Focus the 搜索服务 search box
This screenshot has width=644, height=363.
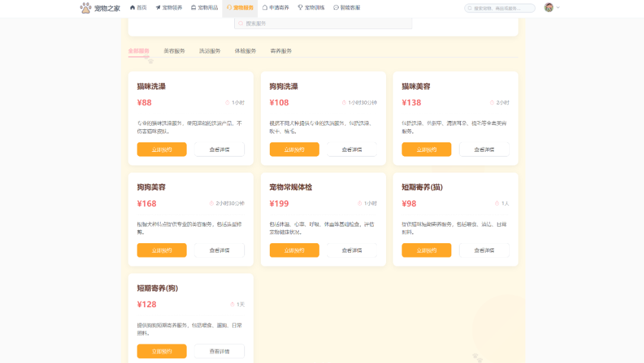(323, 23)
